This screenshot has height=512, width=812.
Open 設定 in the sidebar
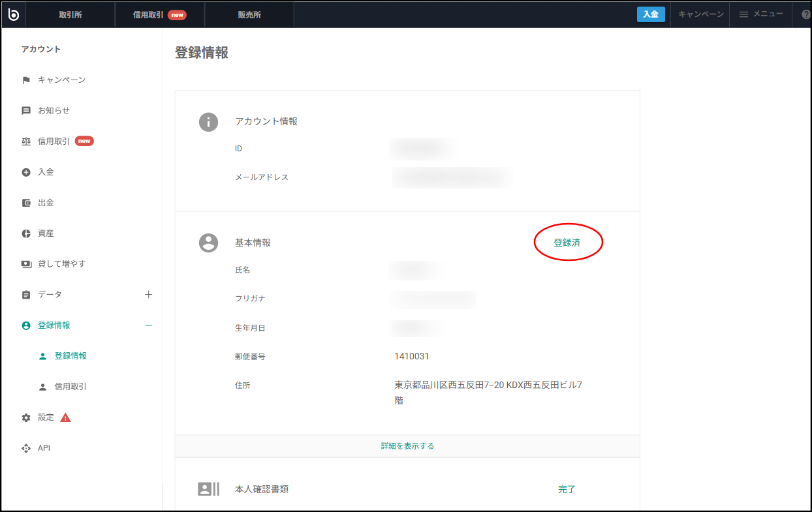[46, 417]
